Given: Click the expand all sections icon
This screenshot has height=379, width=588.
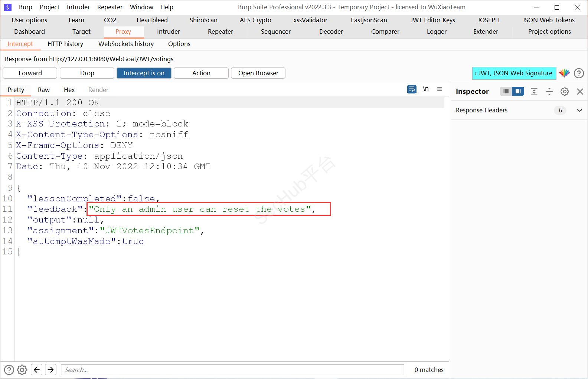Looking at the screenshot, I should tap(534, 92).
